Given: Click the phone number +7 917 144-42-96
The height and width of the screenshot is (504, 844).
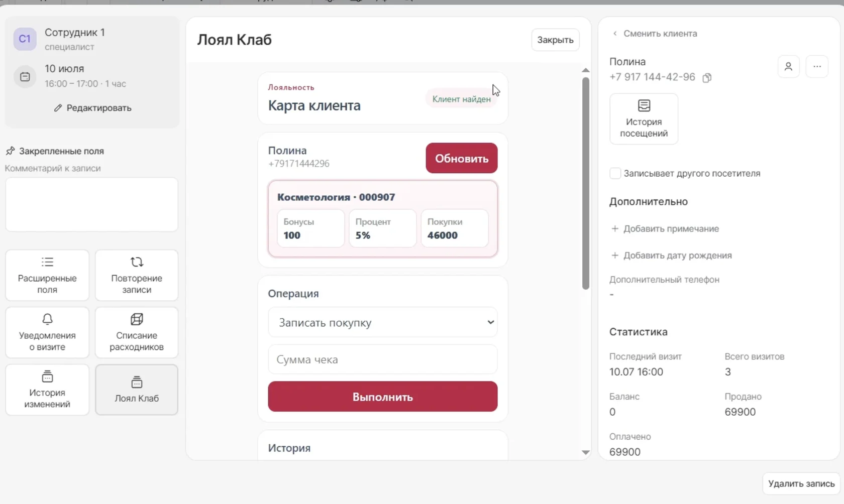Looking at the screenshot, I should pos(652,77).
